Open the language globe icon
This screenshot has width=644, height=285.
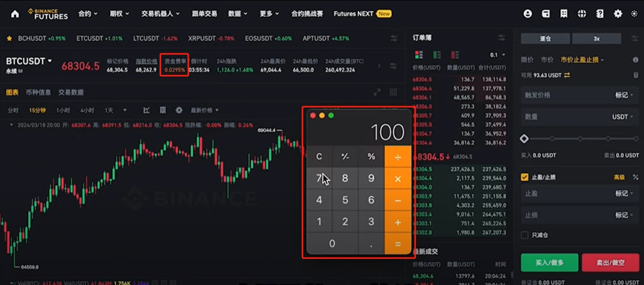(x=582, y=14)
